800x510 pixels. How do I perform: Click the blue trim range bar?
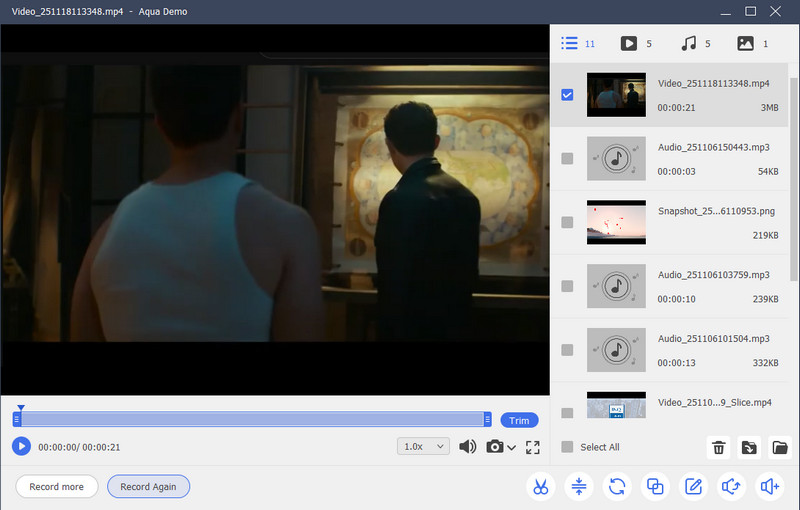click(252, 419)
